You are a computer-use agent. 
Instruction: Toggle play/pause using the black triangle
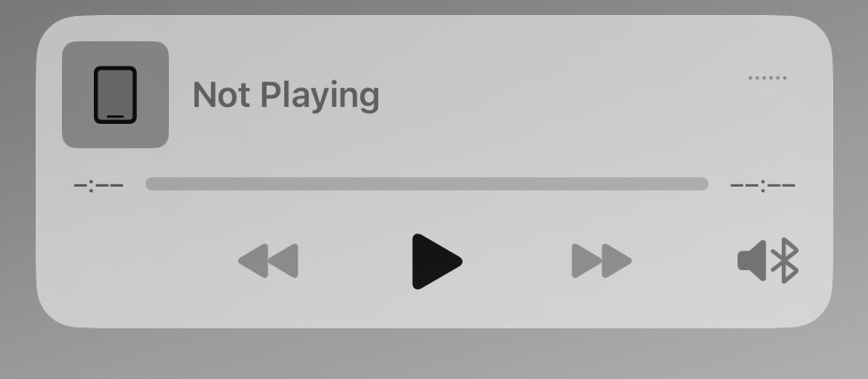[436, 261]
